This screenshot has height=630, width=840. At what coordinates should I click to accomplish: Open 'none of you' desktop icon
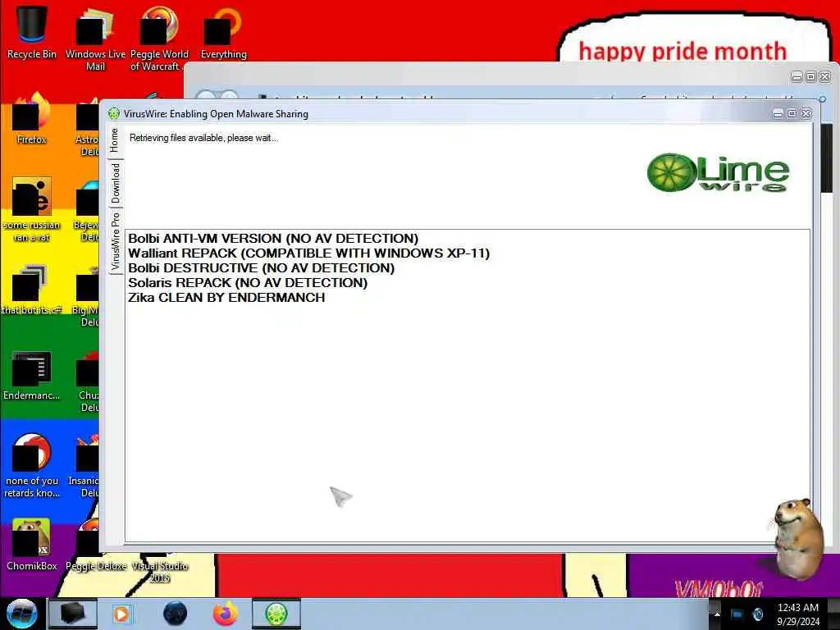32,466
